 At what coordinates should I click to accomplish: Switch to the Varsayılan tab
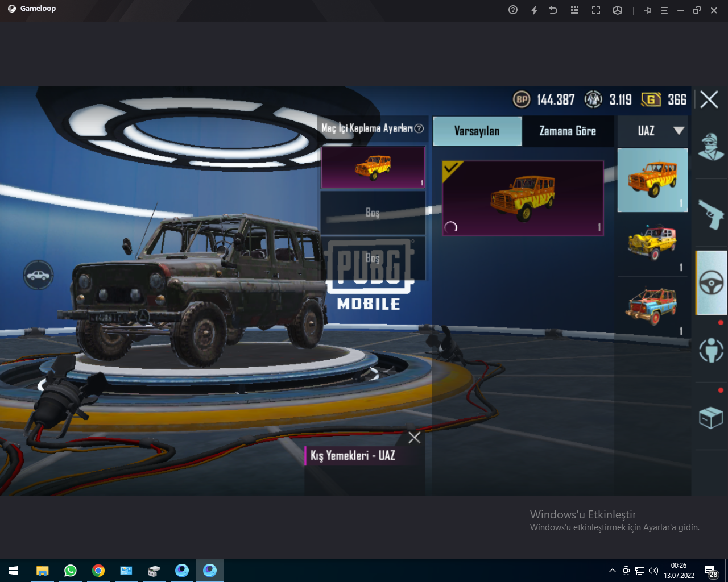coord(477,131)
